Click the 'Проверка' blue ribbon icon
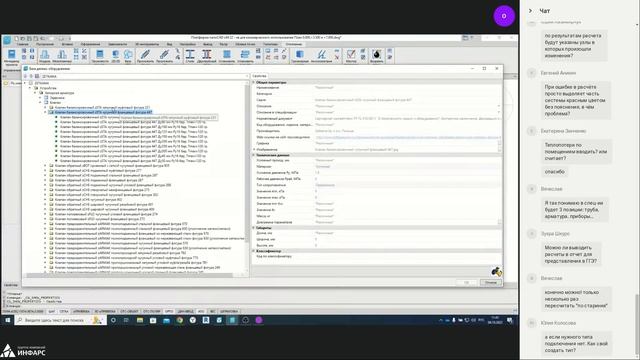The height and width of the screenshot is (360, 640). click(x=300, y=54)
